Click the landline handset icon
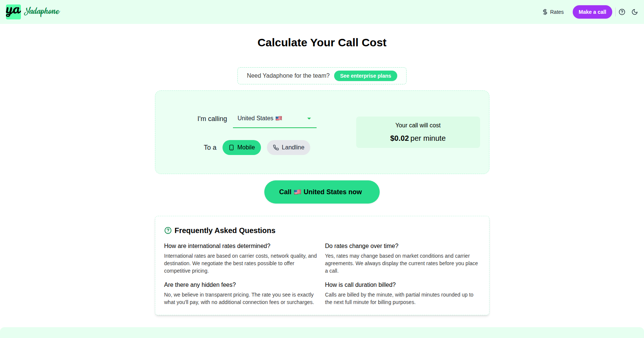644x338 pixels. point(276,148)
